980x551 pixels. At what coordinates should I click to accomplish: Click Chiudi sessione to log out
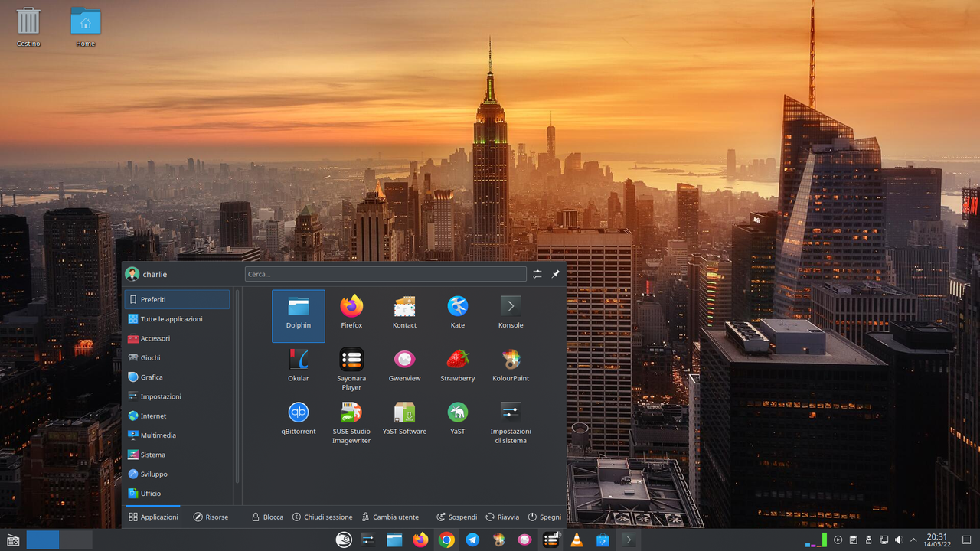coord(322,517)
